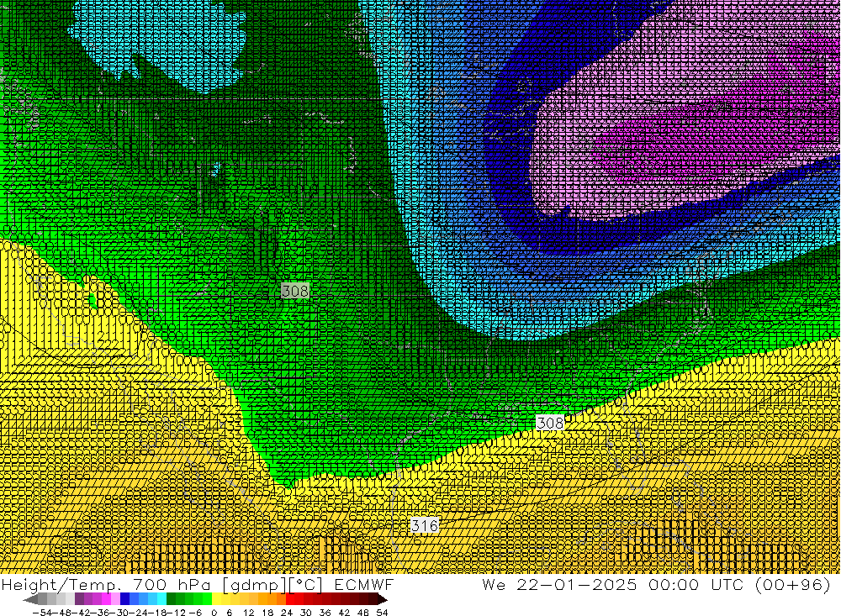Screen dimensions: 841x616
Task: Click the [gdmp] unit label in the title
Action: (256, 585)
